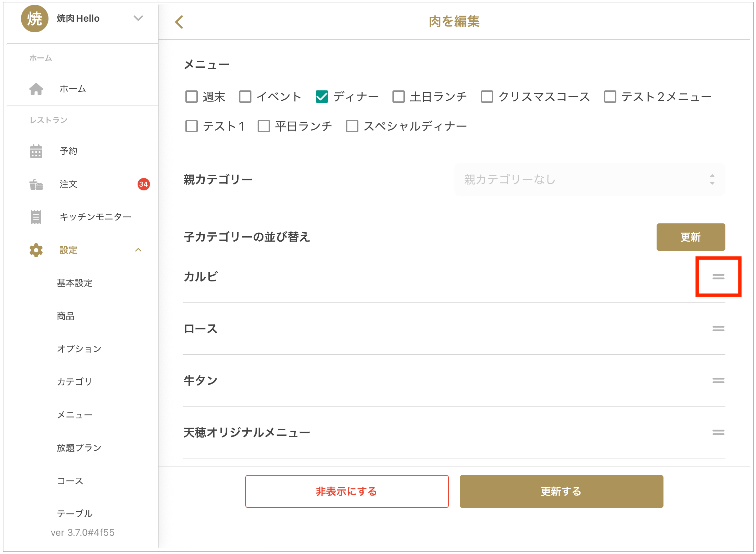Uncheck the ディナー checkbox
This screenshot has height=554, width=756.
pyautogui.click(x=322, y=97)
